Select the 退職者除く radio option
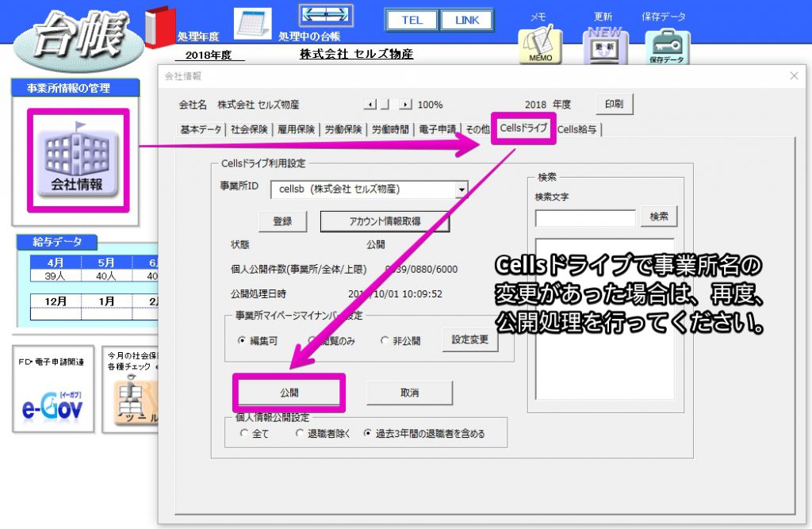The width and height of the screenshot is (812, 529). click(x=323, y=433)
